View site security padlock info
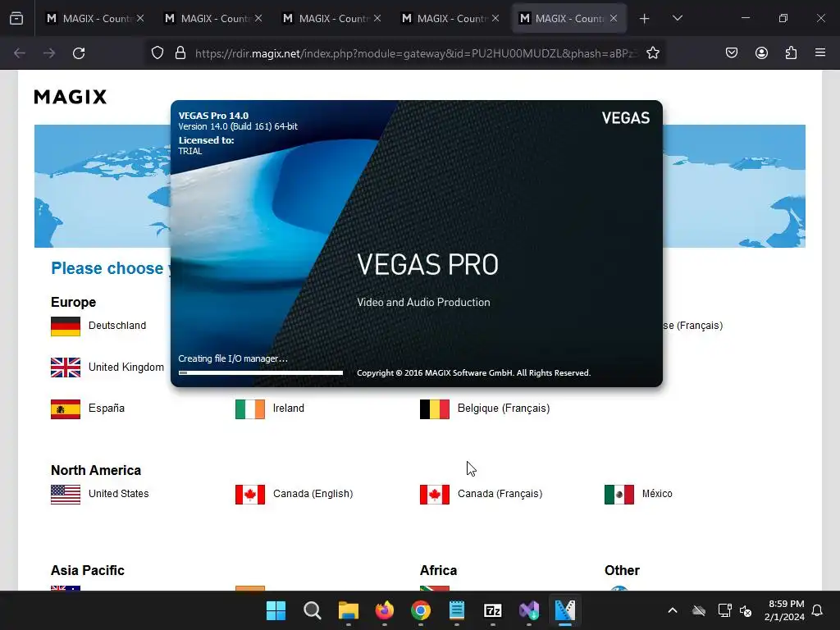Screen dimensions: 840x630 tap(180, 53)
